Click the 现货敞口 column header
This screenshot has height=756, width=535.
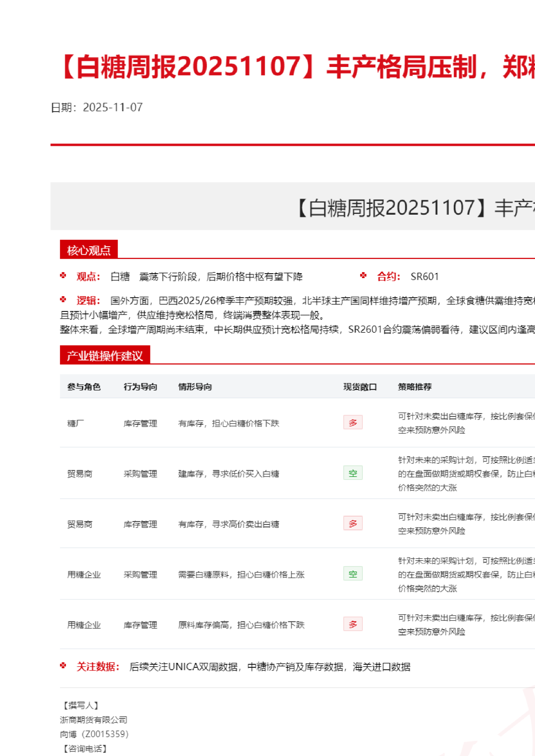pyautogui.click(x=360, y=387)
